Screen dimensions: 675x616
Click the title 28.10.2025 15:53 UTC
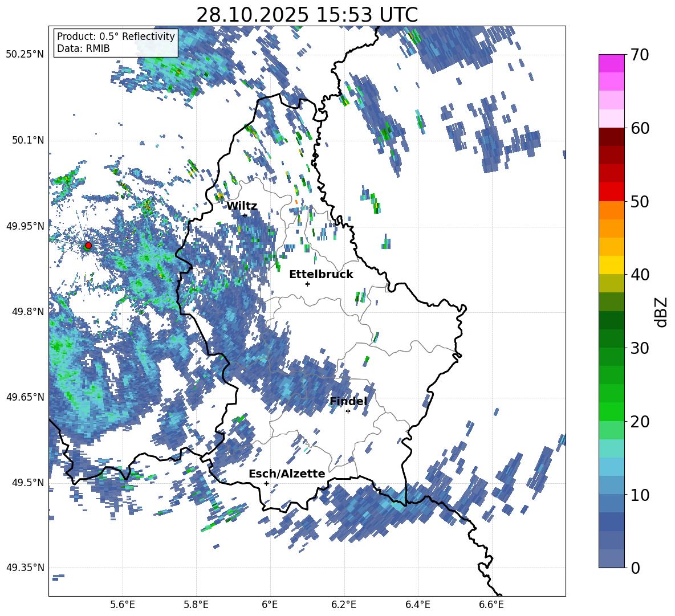tap(307, 15)
